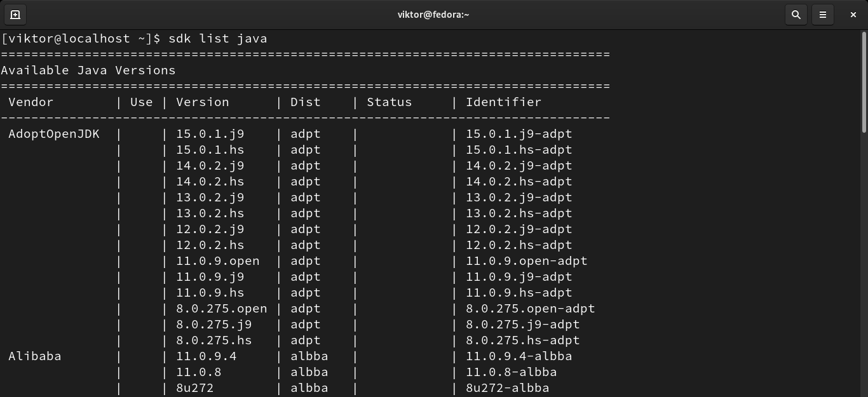Click the identifier 15.0.1.j9-adpt

point(518,134)
